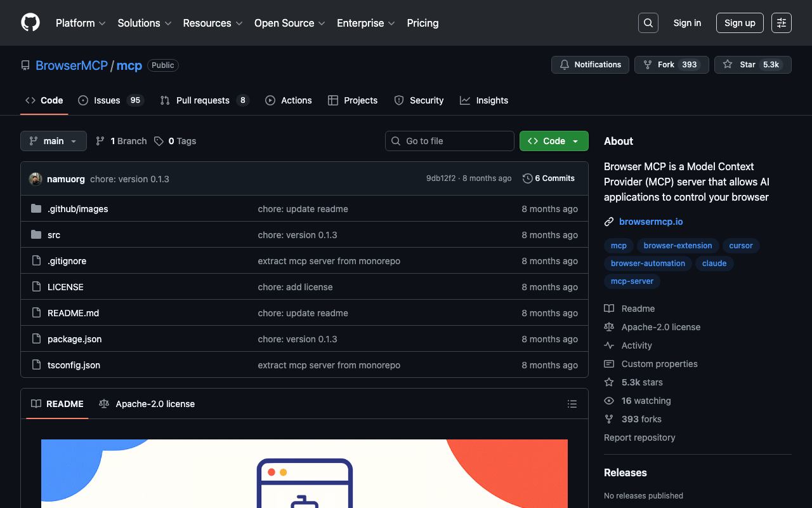Open the green Code dropdown
This screenshot has height=508, width=812.
point(553,141)
